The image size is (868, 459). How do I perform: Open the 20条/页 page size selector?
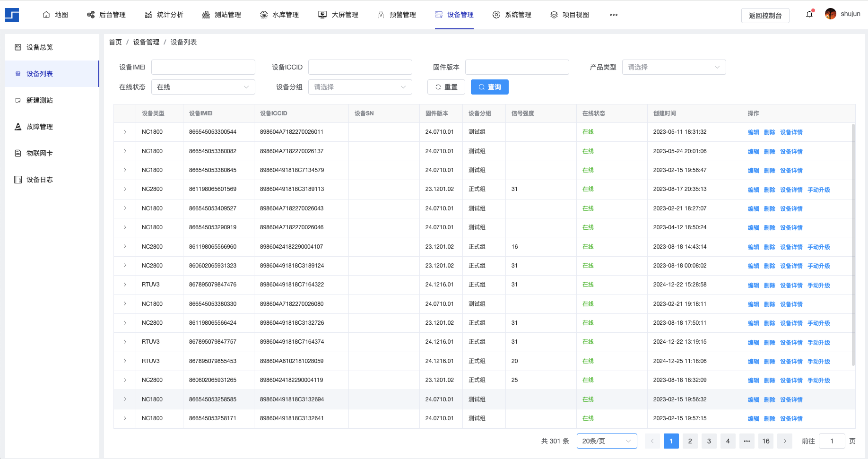click(x=607, y=441)
